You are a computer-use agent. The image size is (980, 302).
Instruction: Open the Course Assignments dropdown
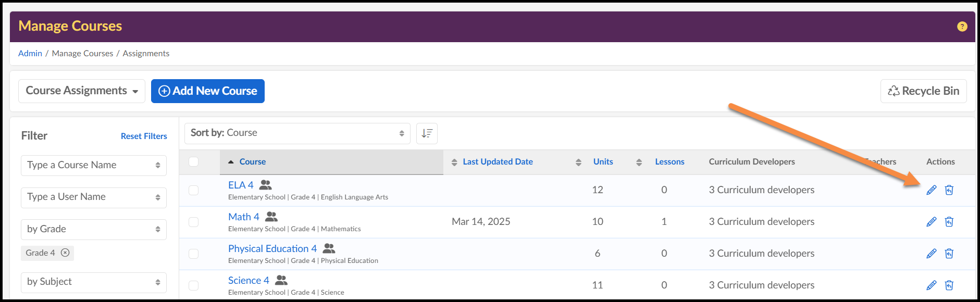82,91
